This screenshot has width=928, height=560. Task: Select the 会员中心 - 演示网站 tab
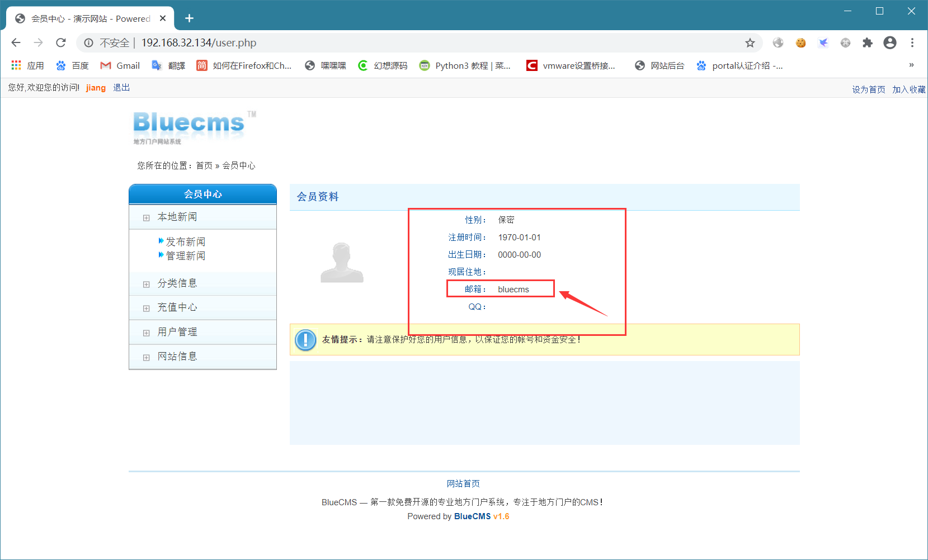[91, 18]
